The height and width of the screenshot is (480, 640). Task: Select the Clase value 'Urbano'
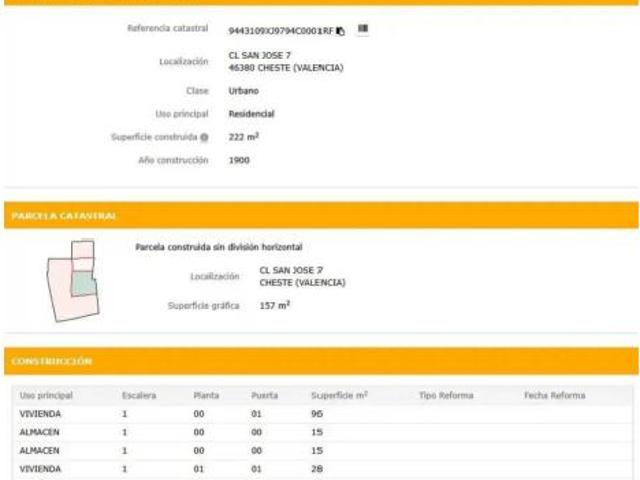coord(243,91)
